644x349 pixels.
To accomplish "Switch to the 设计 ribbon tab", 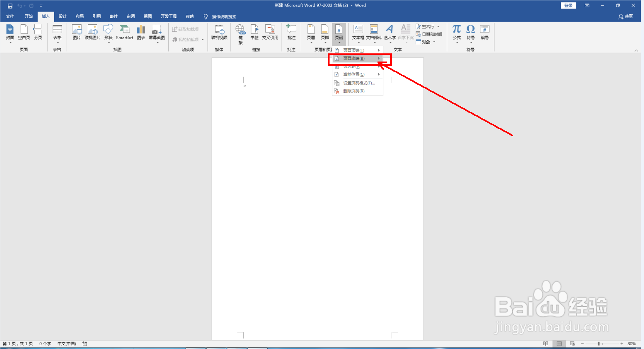I will [62, 16].
